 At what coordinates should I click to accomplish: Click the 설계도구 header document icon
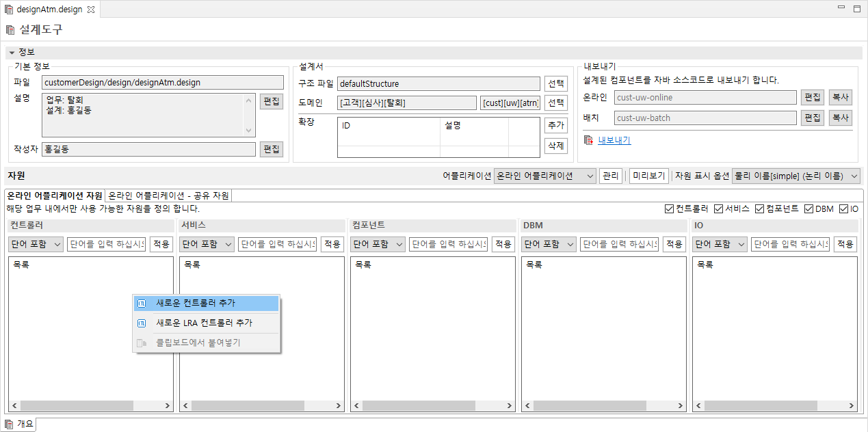click(10, 29)
